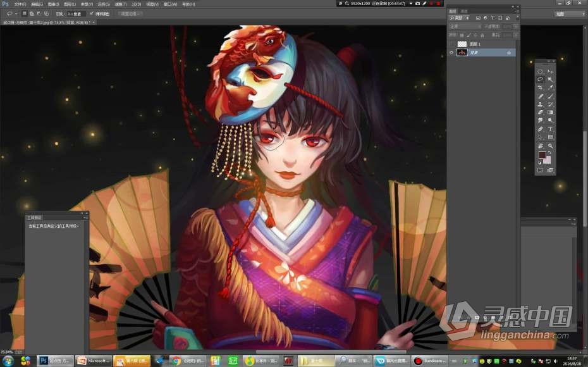The image size is (588, 367).
Task: Open Windows Start button
Action: click(x=8, y=361)
